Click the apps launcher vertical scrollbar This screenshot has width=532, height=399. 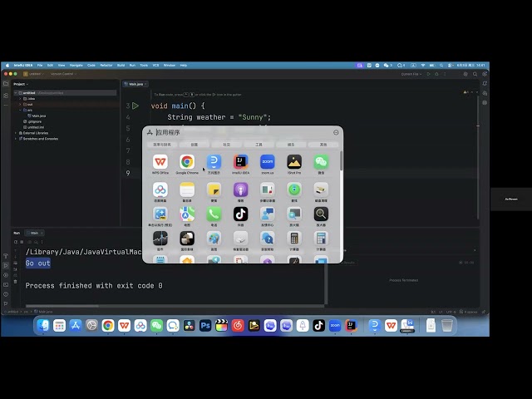coord(341,160)
